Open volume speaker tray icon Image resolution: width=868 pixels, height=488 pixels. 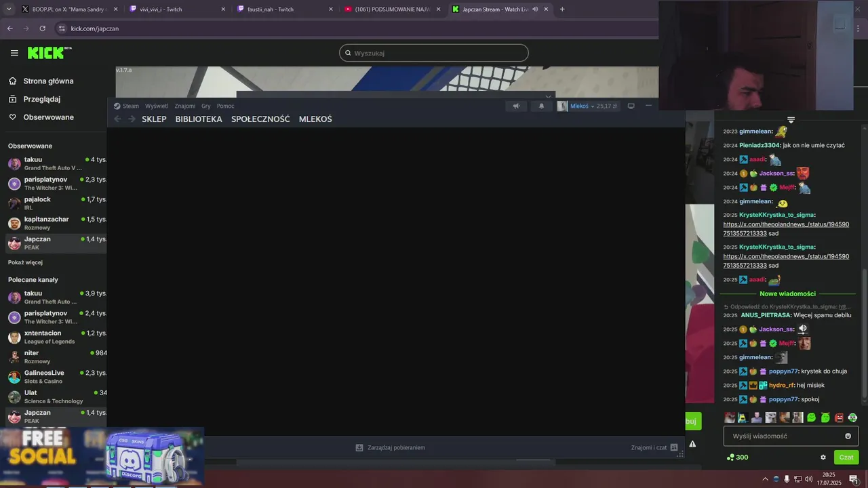[808, 479]
